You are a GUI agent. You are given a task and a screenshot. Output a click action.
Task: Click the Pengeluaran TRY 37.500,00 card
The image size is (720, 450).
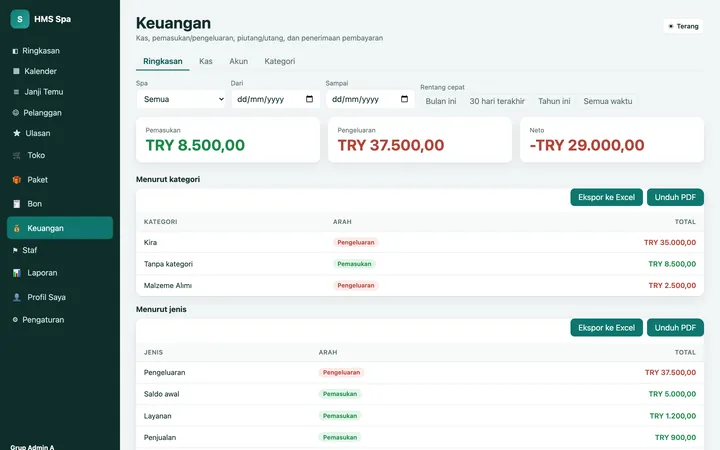pyautogui.click(x=420, y=140)
